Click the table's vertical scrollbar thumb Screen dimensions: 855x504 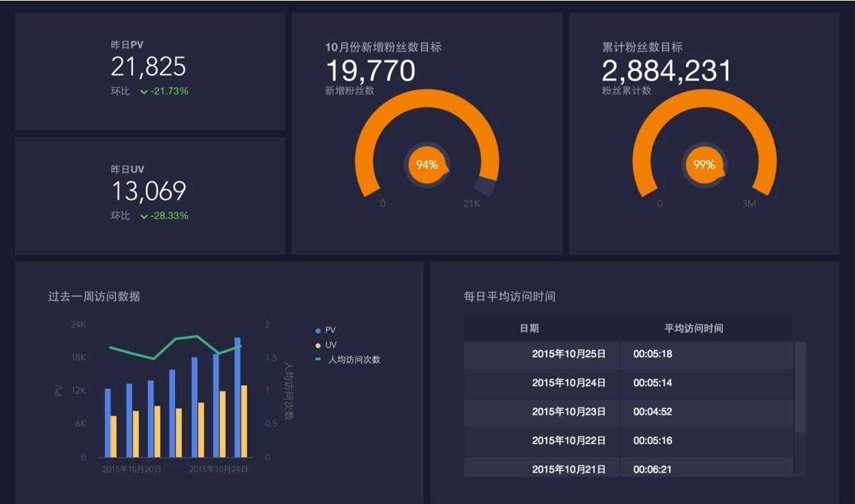pyautogui.click(x=801, y=387)
